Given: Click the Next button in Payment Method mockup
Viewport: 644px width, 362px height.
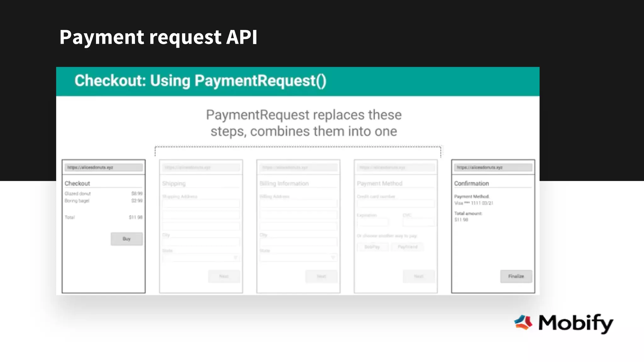Looking at the screenshot, I should (x=419, y=276).
